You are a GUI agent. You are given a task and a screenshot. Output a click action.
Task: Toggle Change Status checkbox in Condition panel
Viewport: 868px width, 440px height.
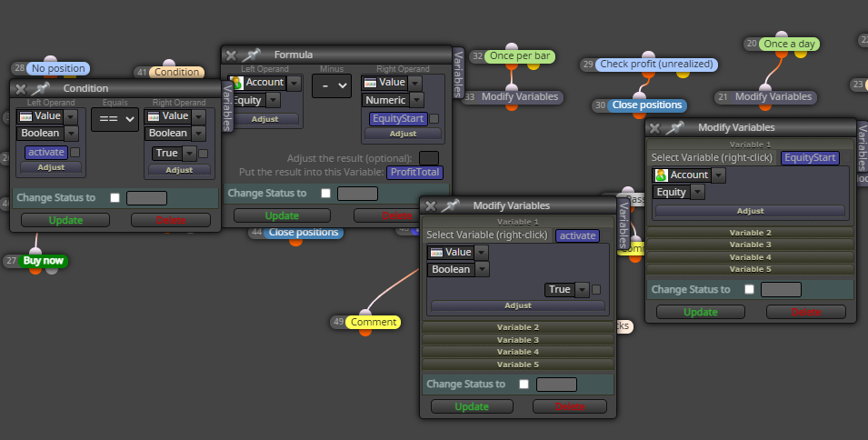tap(115, 198)
